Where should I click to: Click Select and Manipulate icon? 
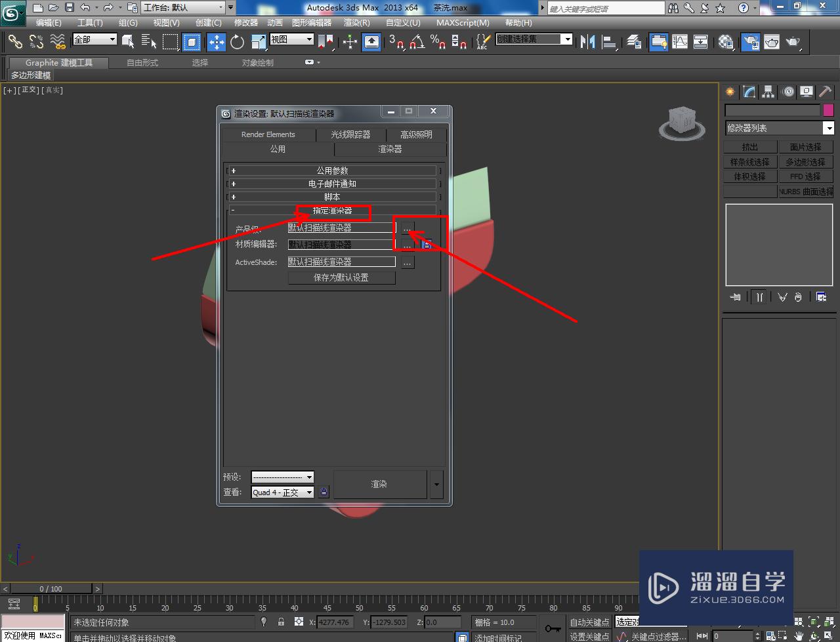tap(350, 42)
